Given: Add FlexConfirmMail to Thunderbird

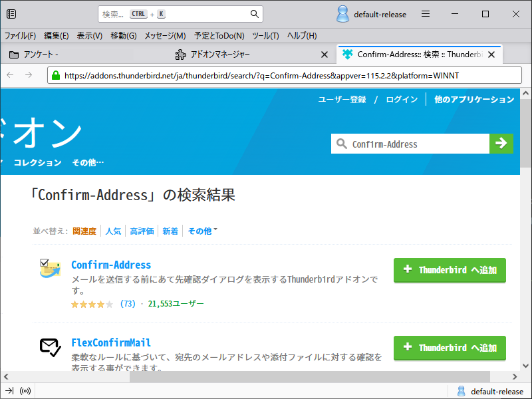Looking at the screenshot, I should pyautogui.click(x=450, y=348).
